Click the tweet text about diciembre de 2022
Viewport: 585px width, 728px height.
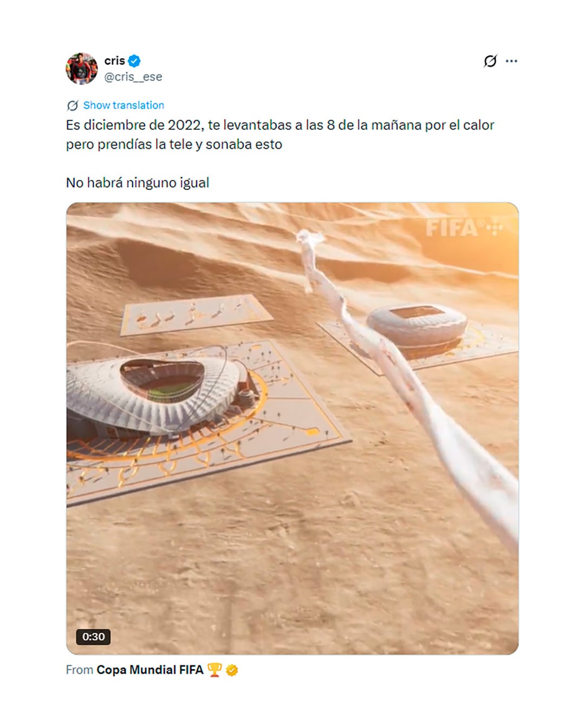pyautogui.click(x=280, y=135)
